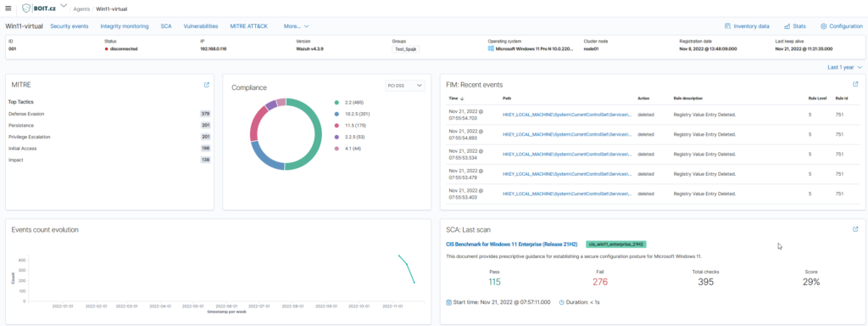Click the Inventory data icon
The image size is (868, 326).
[728, 26]
